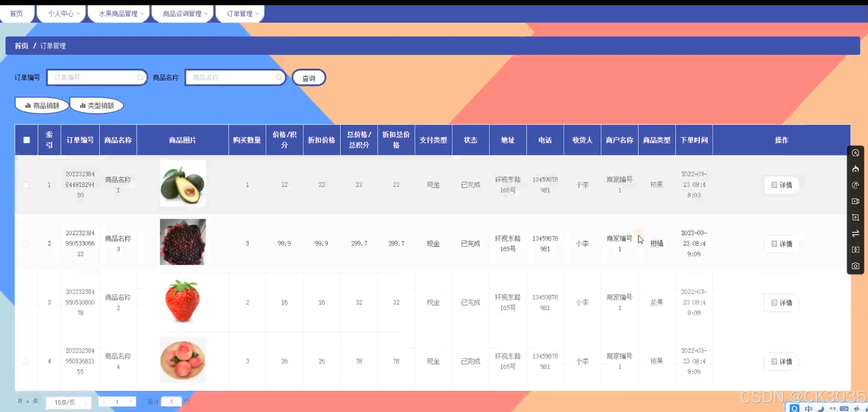Click the compress icon in dark sidebar

pyautogui.click(x=855, y=250)
